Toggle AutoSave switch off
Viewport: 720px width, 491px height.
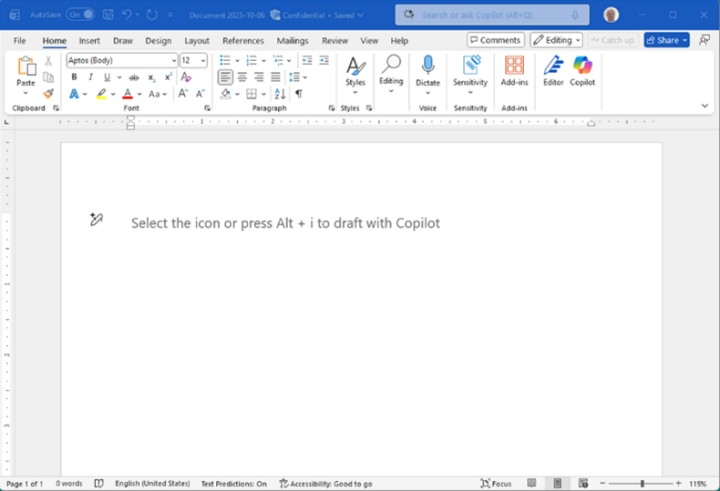pos(81,14)
